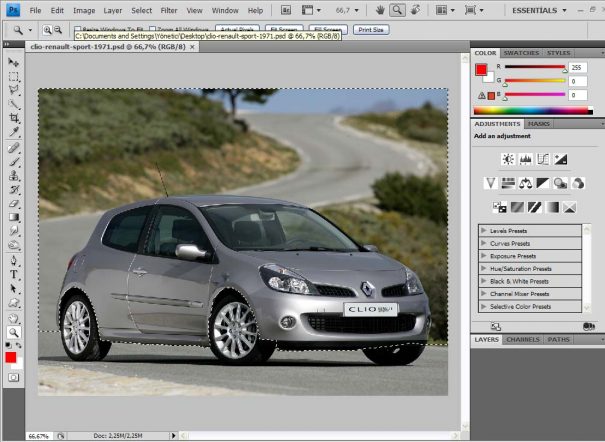Select the Clone Stamp tool
The height and width of the screenshot is (442, 605).
point(14,175)
